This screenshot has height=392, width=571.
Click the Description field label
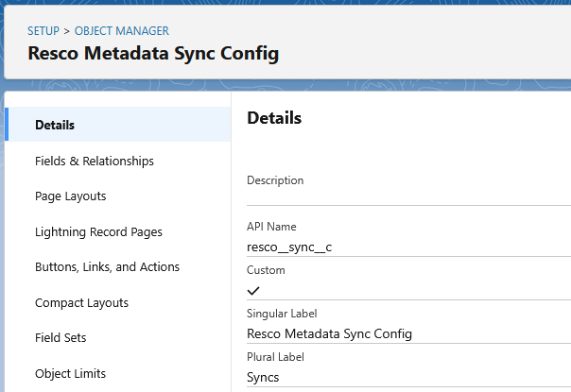coord(275,180)
